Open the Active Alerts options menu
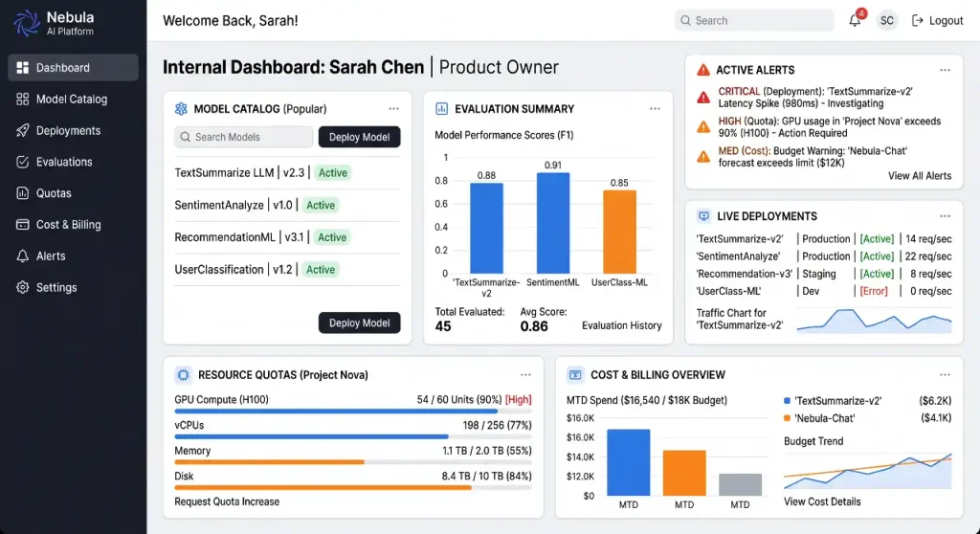980x534 pixels. click(945, 70)
